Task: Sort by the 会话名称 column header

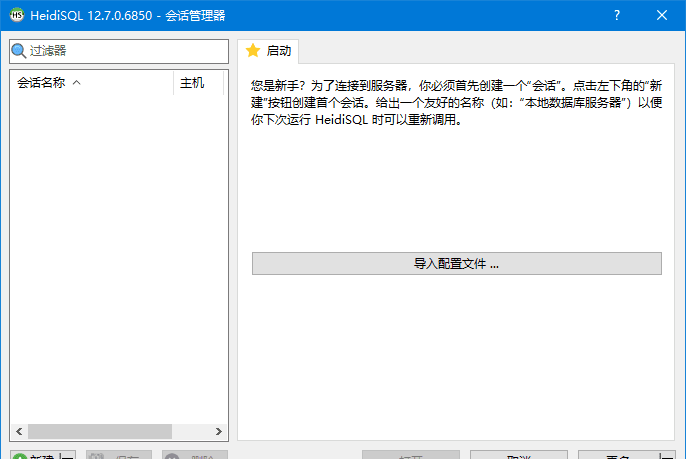Action: tap(92, 83)
